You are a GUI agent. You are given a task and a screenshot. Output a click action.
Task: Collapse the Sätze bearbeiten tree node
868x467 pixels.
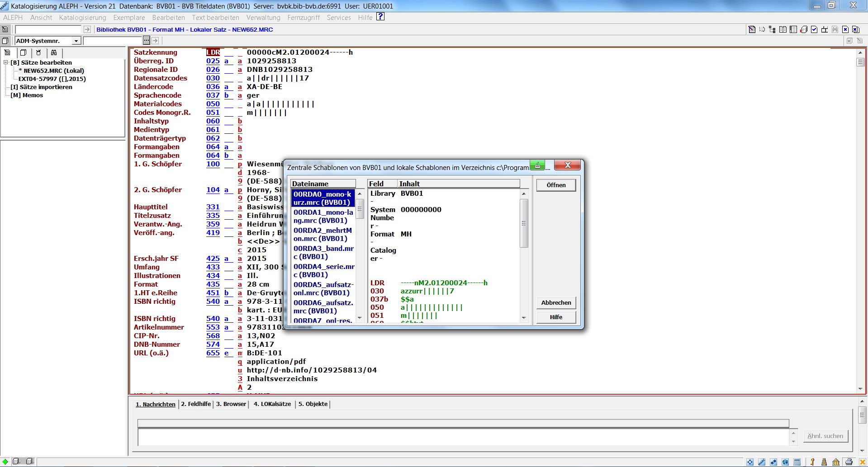click(5, 62)
